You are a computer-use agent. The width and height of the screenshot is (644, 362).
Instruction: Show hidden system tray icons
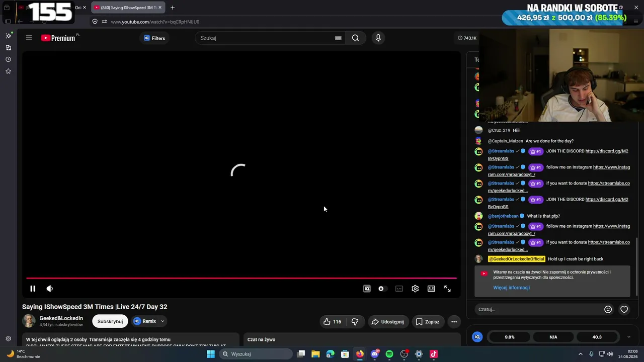coord(580,354)
